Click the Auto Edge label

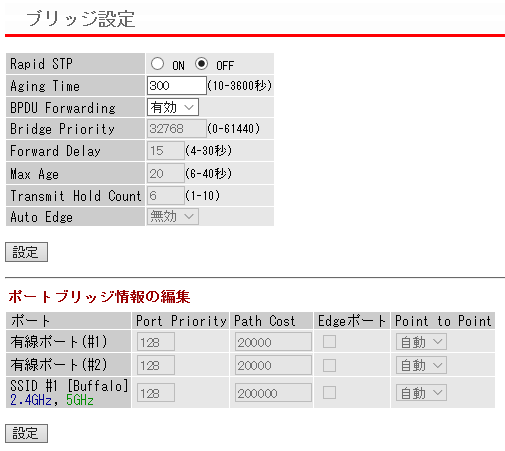41,217
